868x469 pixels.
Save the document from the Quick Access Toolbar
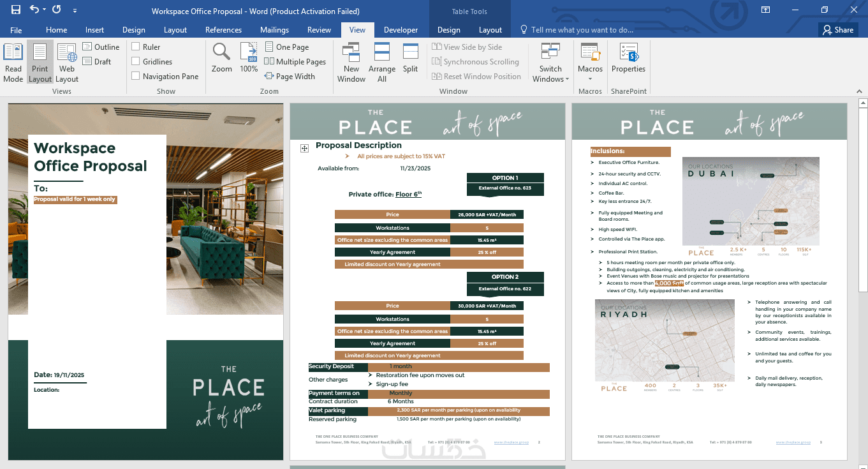pyautogui.click(x=16, y=10)
